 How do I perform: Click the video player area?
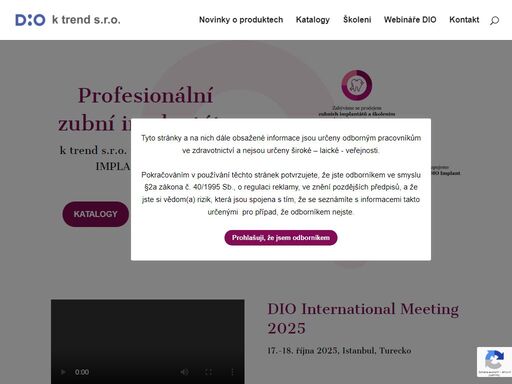tap(147, 341)
